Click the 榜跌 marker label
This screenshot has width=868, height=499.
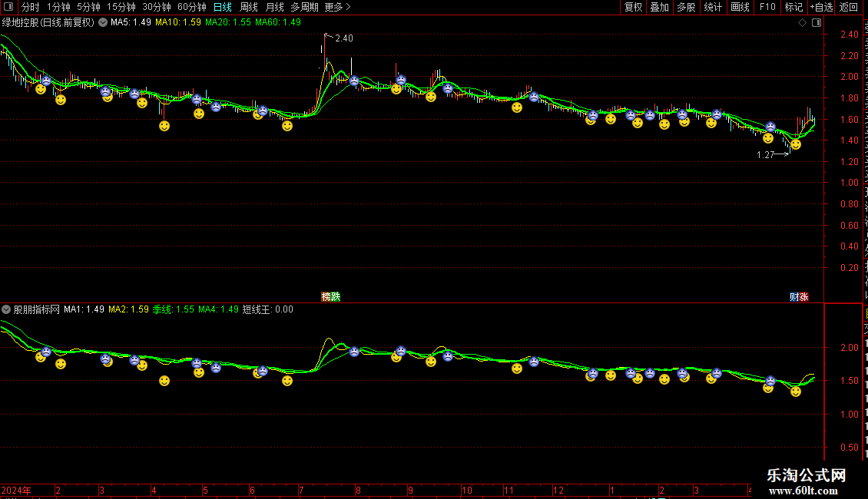click(x=331, y=296)
